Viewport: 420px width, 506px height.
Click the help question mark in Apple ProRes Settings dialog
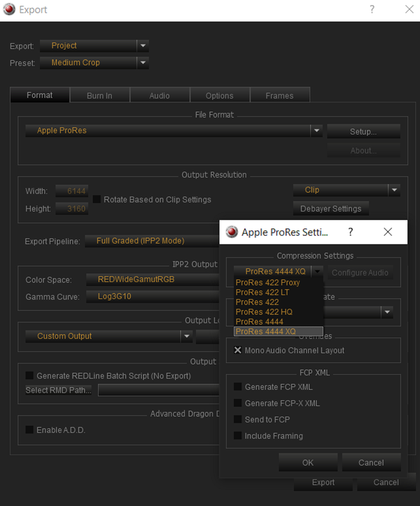point(350,231)
